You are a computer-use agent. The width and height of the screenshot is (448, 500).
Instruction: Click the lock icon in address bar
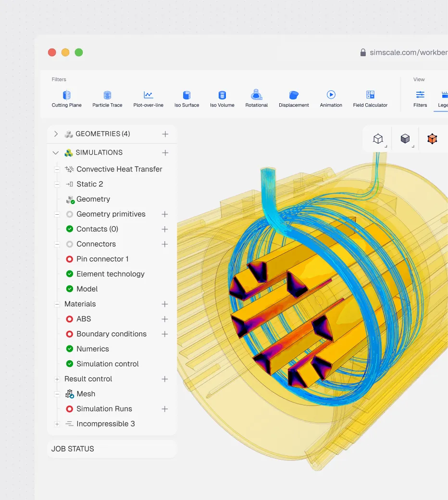363,52
